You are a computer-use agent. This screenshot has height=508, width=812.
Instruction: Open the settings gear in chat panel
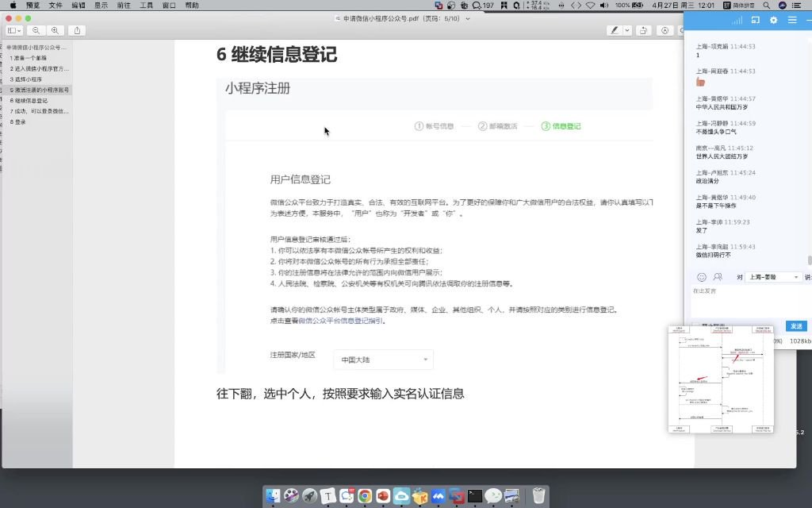[774, 20]
